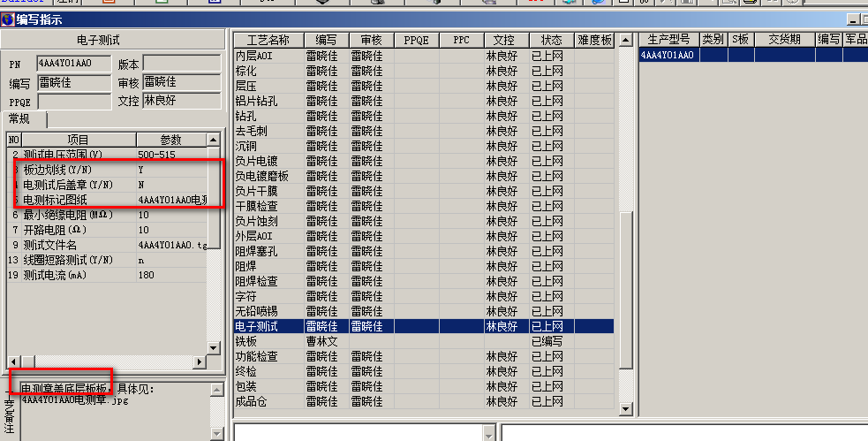Image resolution: width=868 pixels, height=441 pixels.
Task: Select the 负电镀磨板 process row
Action: 424,176
